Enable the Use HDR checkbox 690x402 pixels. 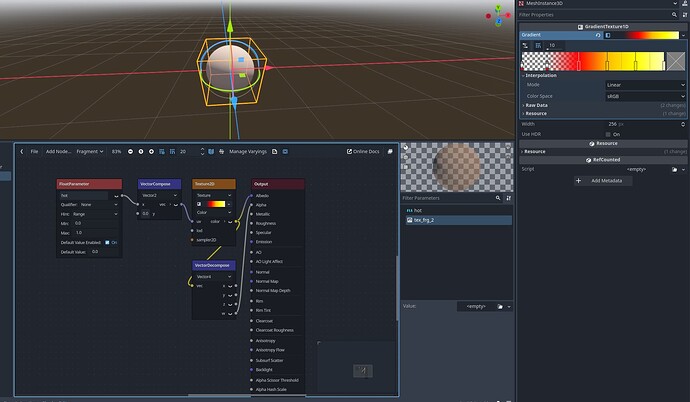(x=606, y=133)
